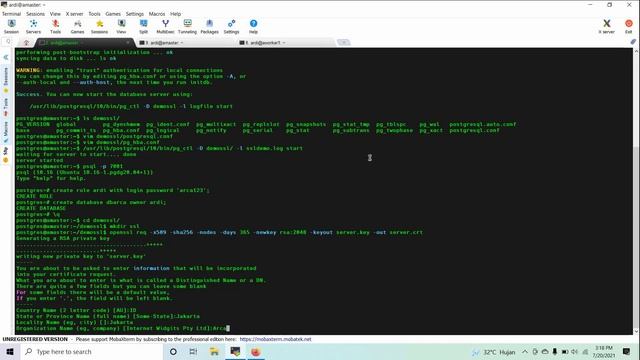This screenshot has height=360, width=640.
Task: Click the new tab button after tabs
Action: pyautogui.click(x=344, y=42)
